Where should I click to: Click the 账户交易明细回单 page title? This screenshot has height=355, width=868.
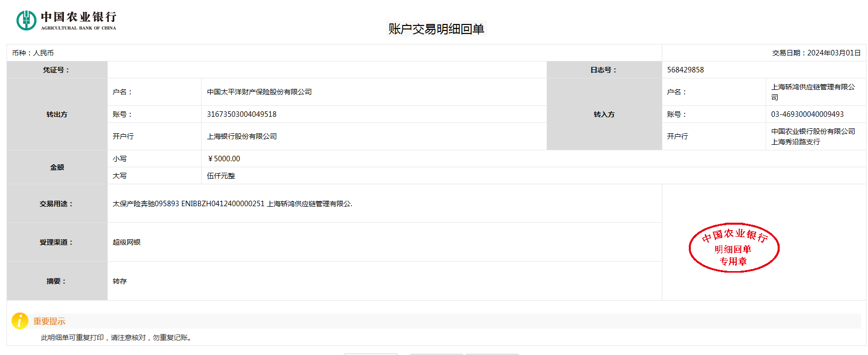point(436,29)
